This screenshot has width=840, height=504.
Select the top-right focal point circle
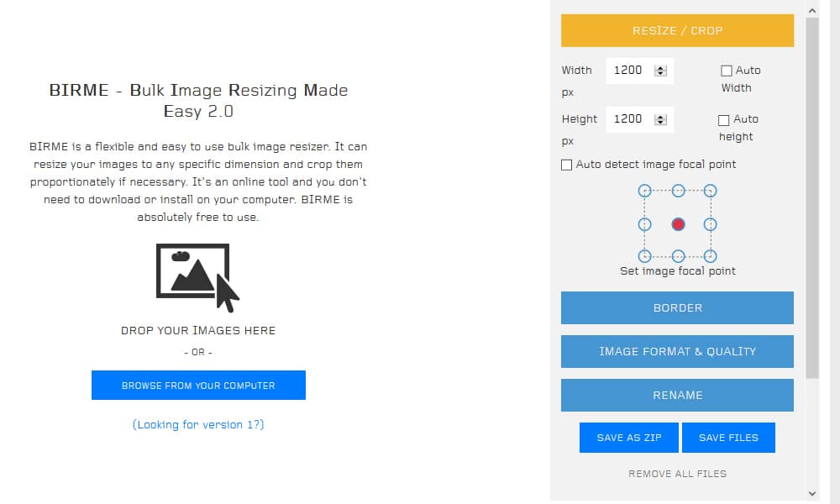[710, 191]
